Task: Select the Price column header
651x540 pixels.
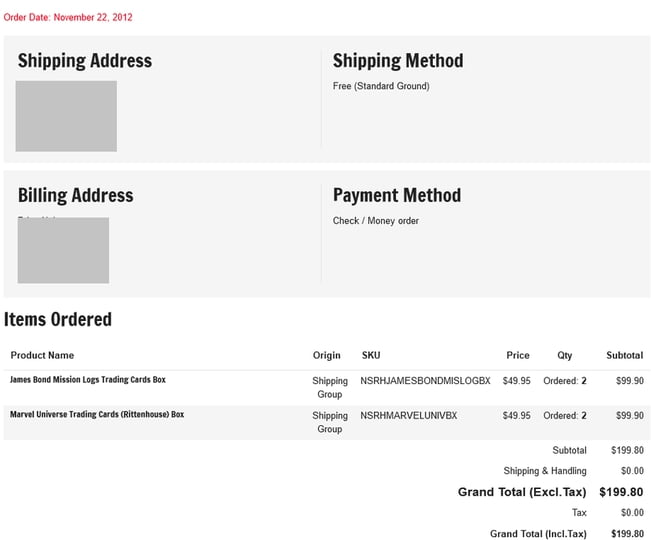Action: pos(518,355)
